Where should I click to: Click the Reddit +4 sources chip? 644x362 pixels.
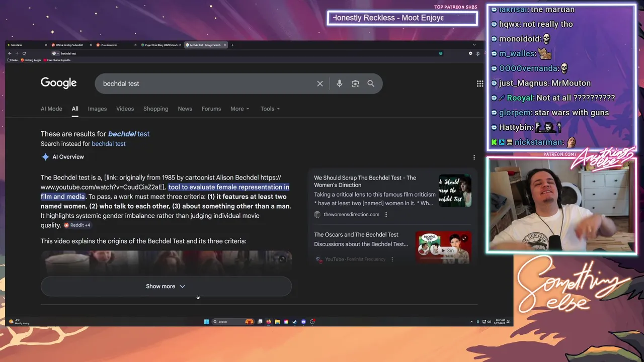(x=77, y=225)
